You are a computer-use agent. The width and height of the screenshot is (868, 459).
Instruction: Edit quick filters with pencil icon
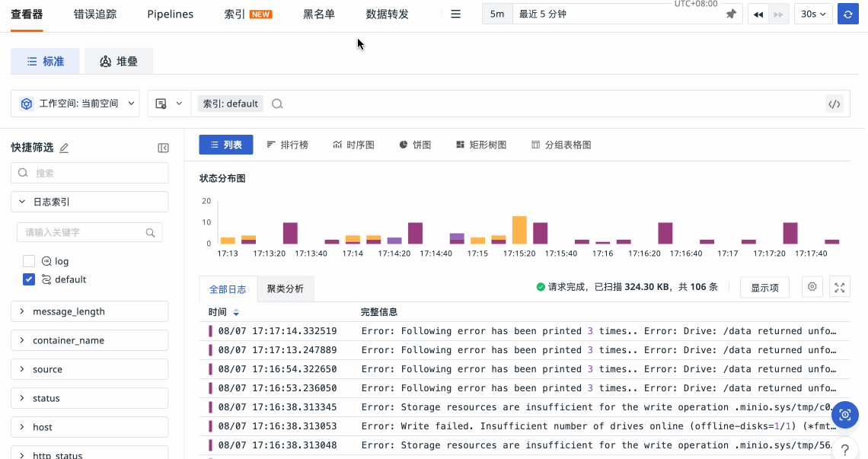click(x=64, y=148)
